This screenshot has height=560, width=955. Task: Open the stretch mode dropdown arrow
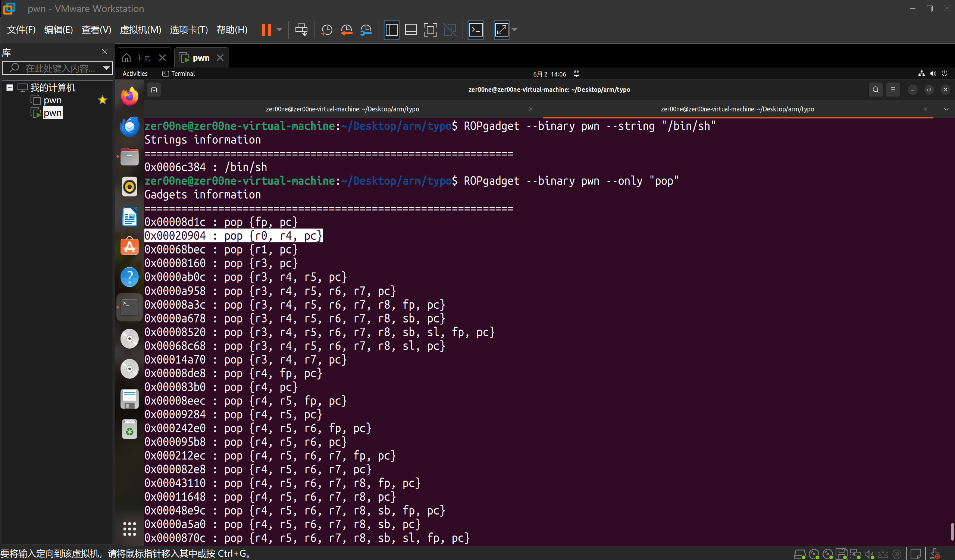coord(514,29)
